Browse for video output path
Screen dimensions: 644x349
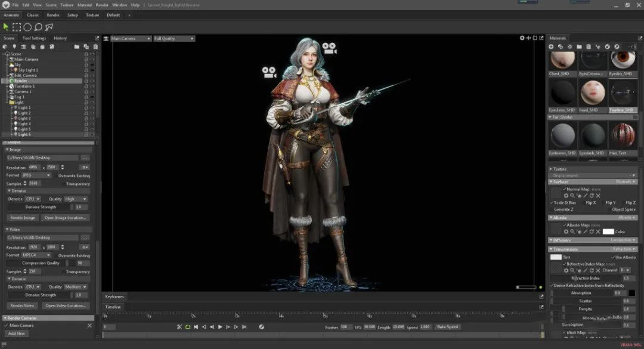85,237
